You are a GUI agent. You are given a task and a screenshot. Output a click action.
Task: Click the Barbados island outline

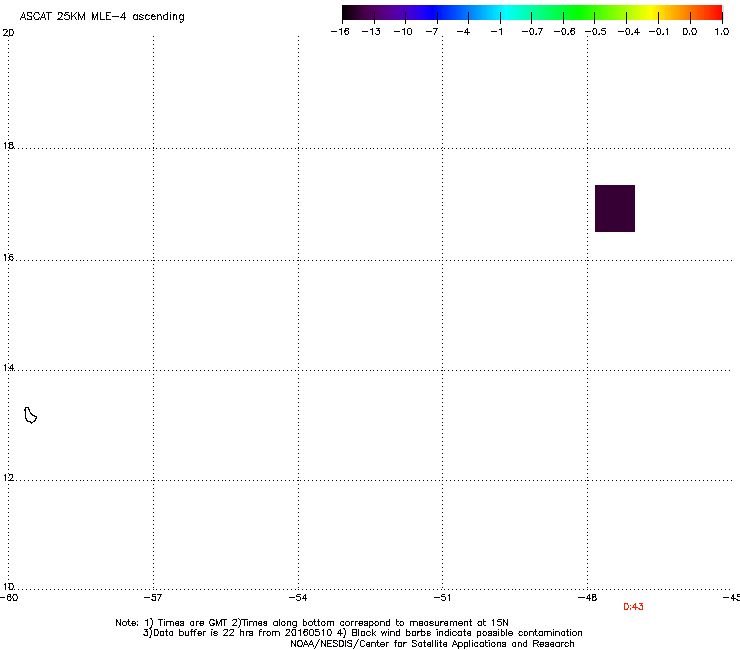click(30, 415)
